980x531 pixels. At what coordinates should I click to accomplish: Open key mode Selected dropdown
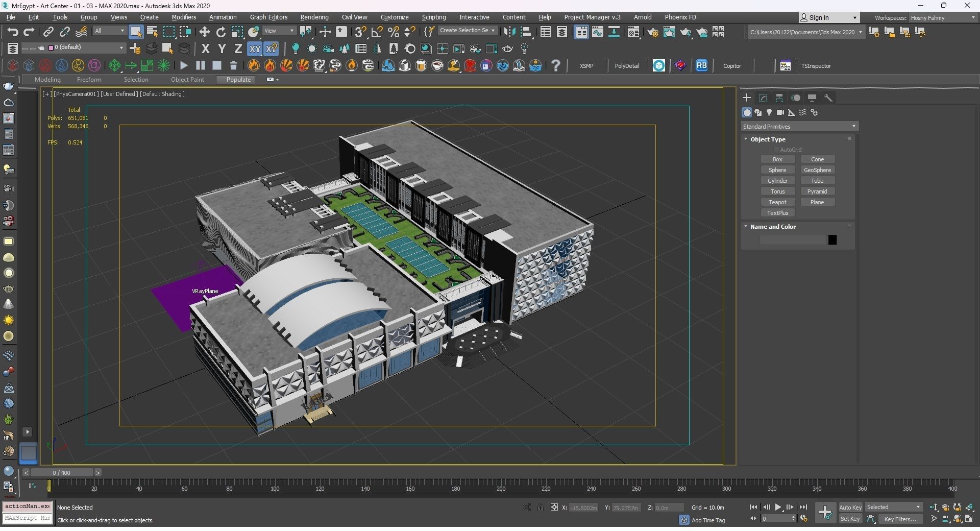coord(893,508)
